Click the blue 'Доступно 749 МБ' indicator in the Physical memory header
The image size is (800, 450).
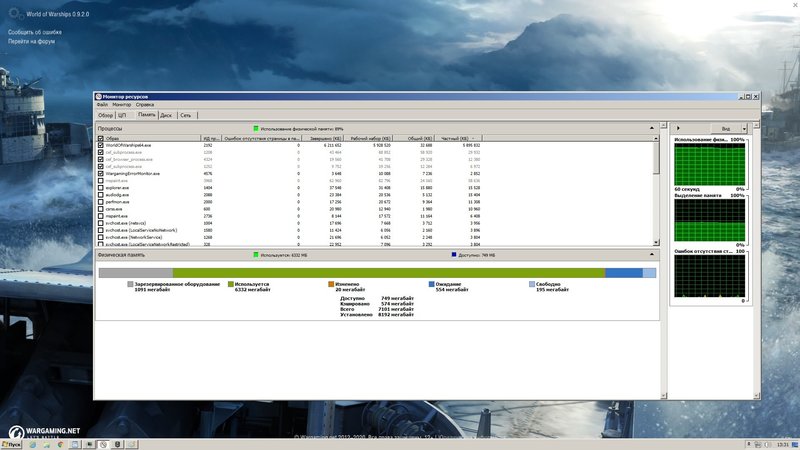click(x=454, y=255)
